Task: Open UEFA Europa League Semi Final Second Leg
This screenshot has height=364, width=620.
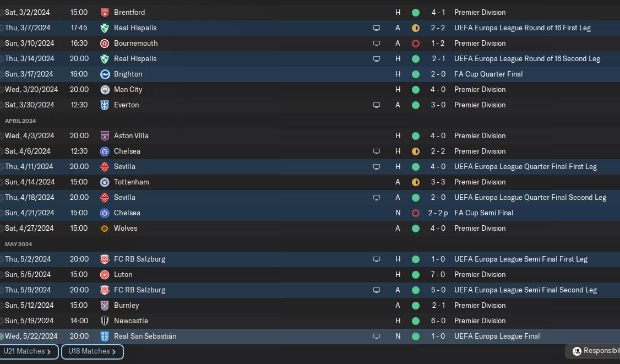Action: click(525, 290)
